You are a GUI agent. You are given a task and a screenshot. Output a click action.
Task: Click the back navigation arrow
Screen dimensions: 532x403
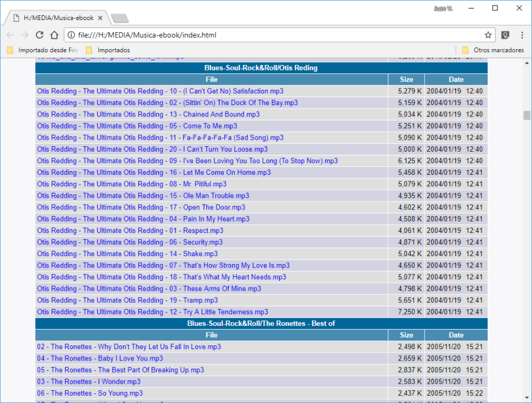pos(10,35)
